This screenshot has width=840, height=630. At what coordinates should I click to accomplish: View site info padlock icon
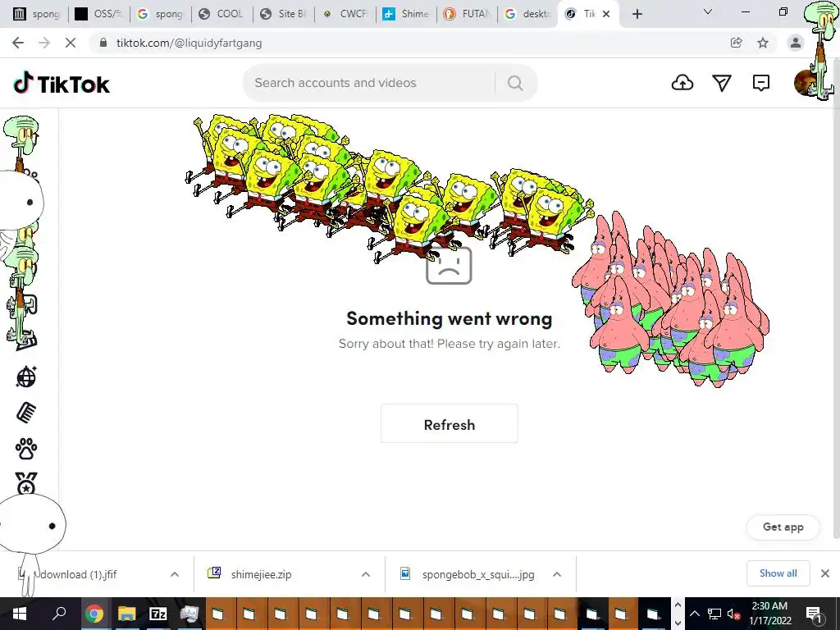103,43
